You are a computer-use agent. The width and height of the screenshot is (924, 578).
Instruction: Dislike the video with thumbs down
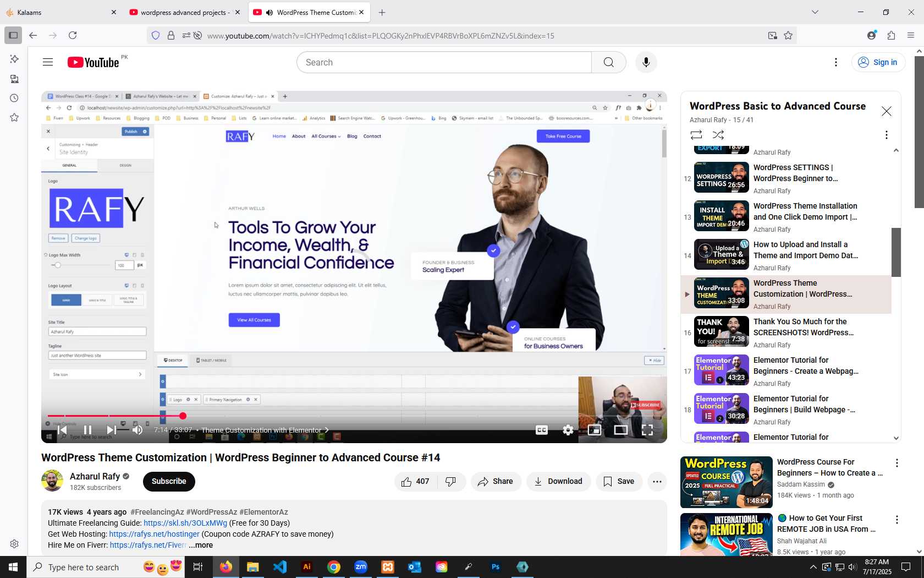(x=451, y=481)
